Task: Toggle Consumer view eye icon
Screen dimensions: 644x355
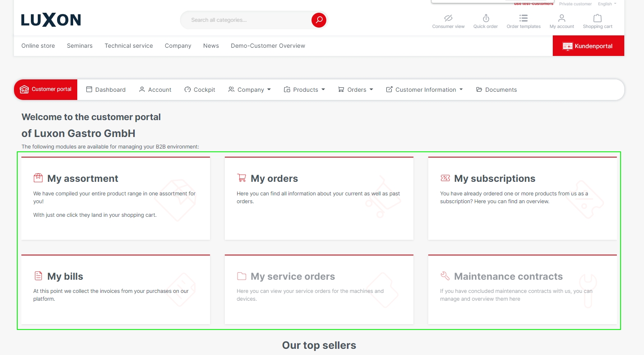Action: 448,19
